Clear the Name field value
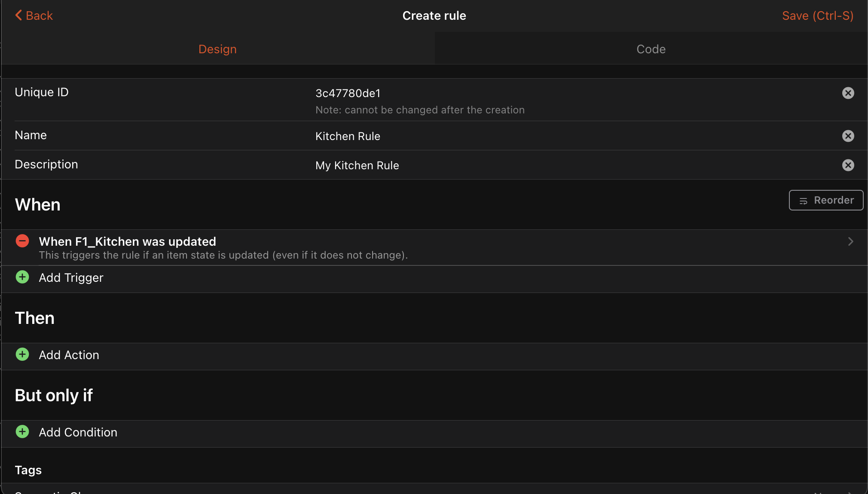This screenshot has height=494, width=868. 848,136
